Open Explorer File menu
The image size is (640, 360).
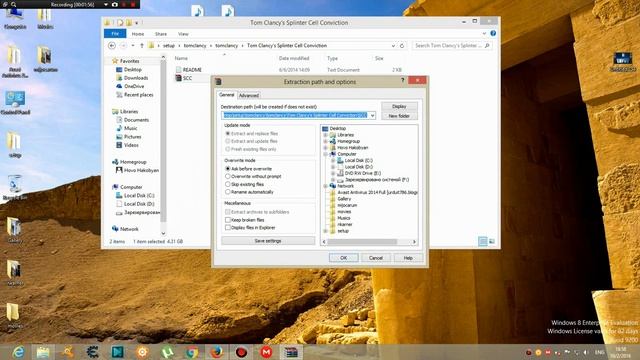point(115,34)
